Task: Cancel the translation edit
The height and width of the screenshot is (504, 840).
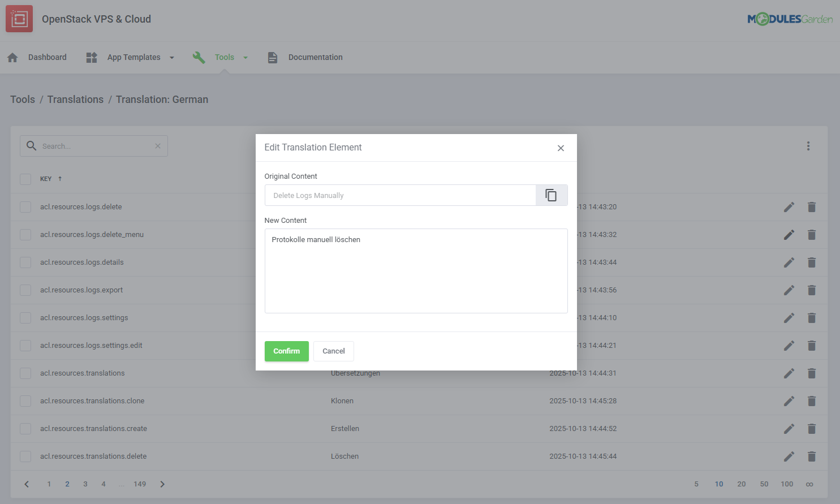Action: click(x=333, y=351)
